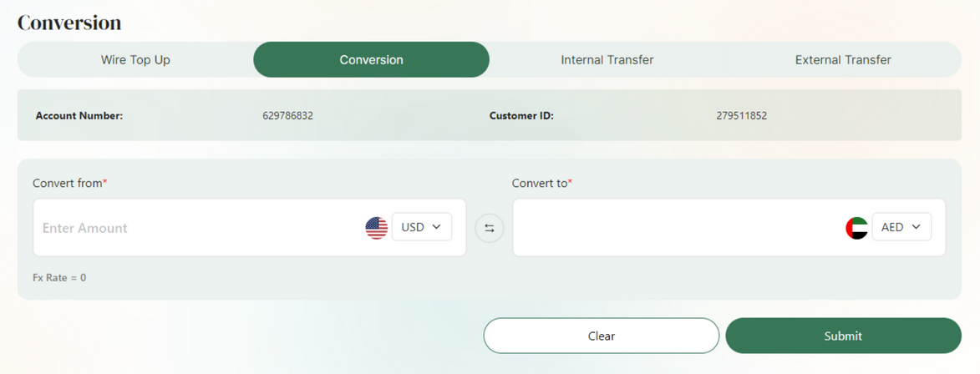The width and height of the screenshot is (980, 374).
Task: Go to the External Transfer tab
Action: pos(843,60)
